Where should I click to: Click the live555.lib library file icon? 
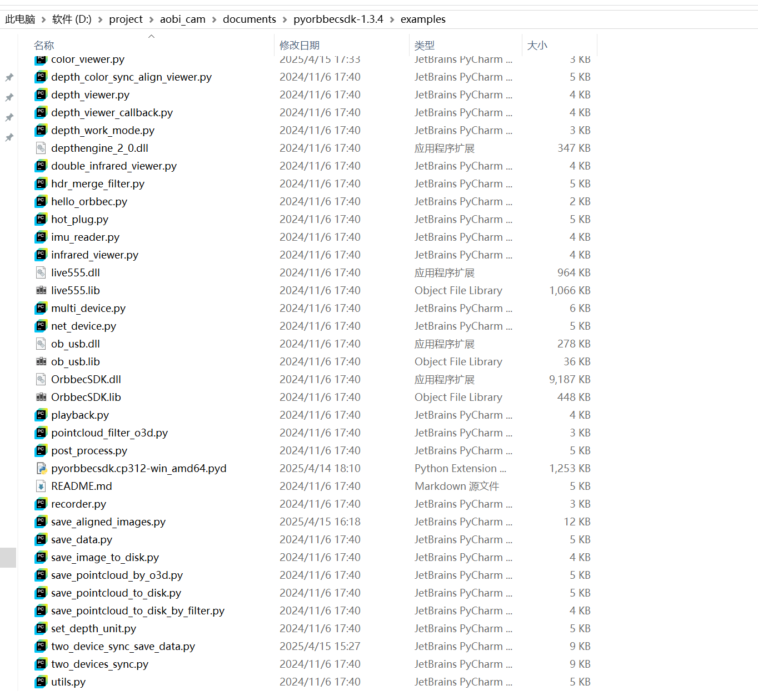click(x=41, y=290)
